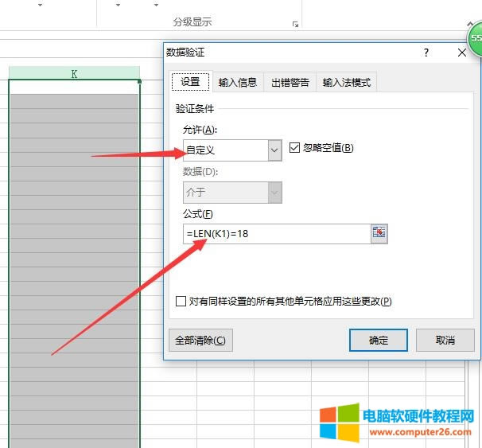This screenshot has width=482, height=448.
Task: Select the 设置 tab
Action: (190, 82)
